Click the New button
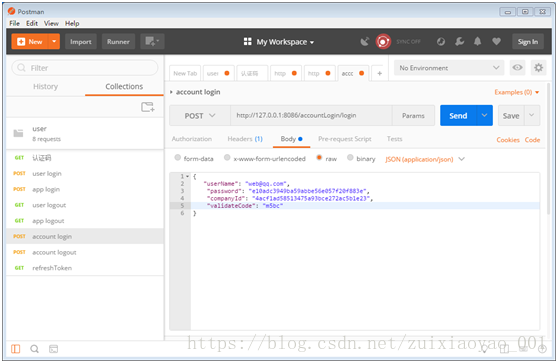 click(30, 42)
